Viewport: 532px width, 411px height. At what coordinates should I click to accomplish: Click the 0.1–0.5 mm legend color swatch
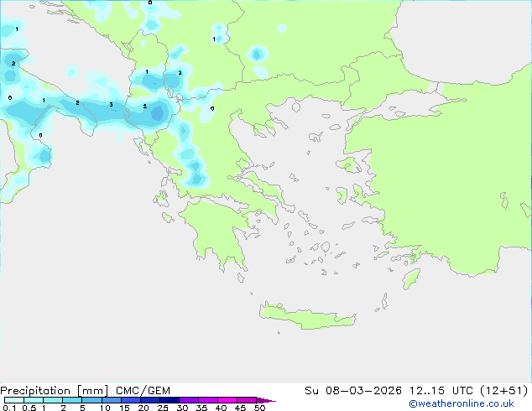pyautogui.click(x=14, y=400)
